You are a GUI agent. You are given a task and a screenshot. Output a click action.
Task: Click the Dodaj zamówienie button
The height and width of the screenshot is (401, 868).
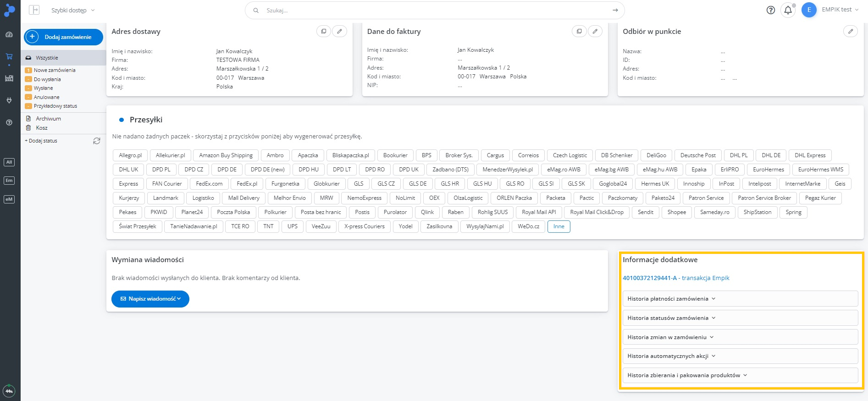click(x=63, y=37)
